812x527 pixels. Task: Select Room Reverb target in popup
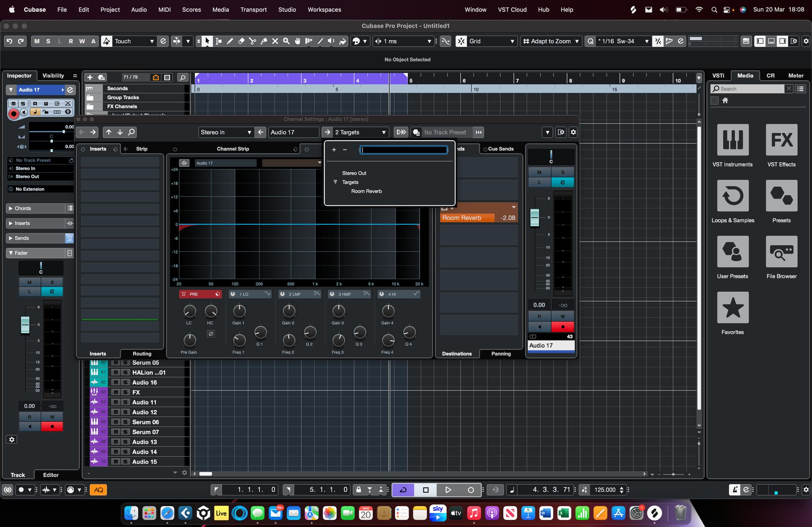pos(366,191)
